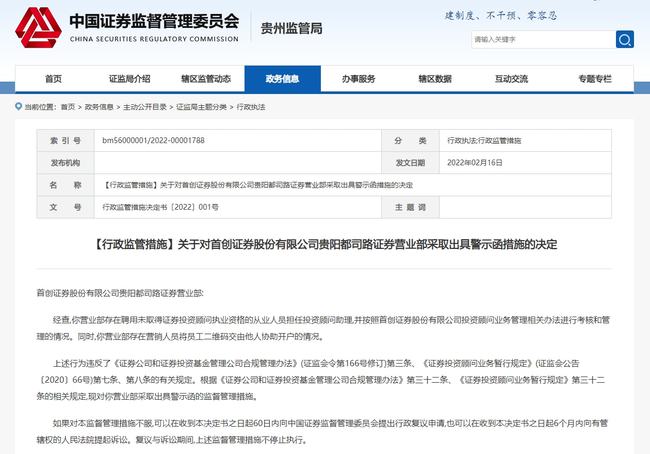The image size is (650, 454).
Task: Open the 证监局介绍 navigation tab
Action: (130, 79)
